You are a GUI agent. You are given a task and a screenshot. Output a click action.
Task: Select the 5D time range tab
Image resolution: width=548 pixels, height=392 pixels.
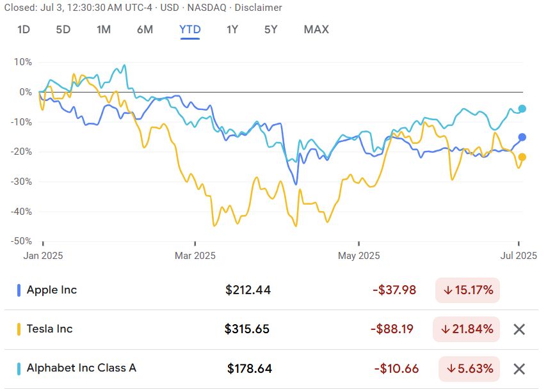63,29
